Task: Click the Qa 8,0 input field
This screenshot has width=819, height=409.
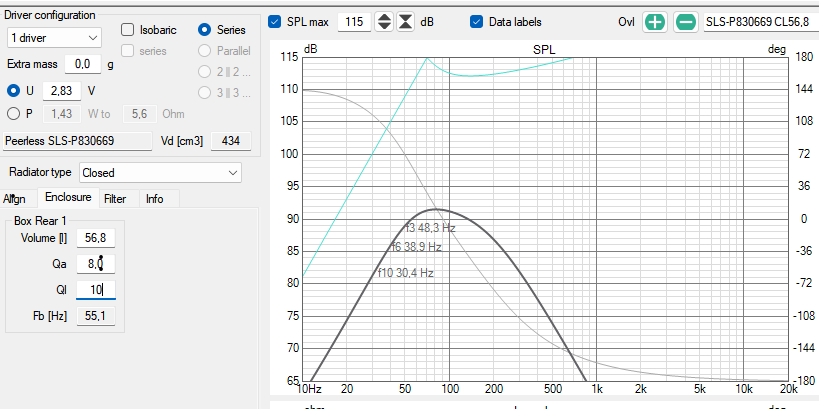Action: point(96,264)
